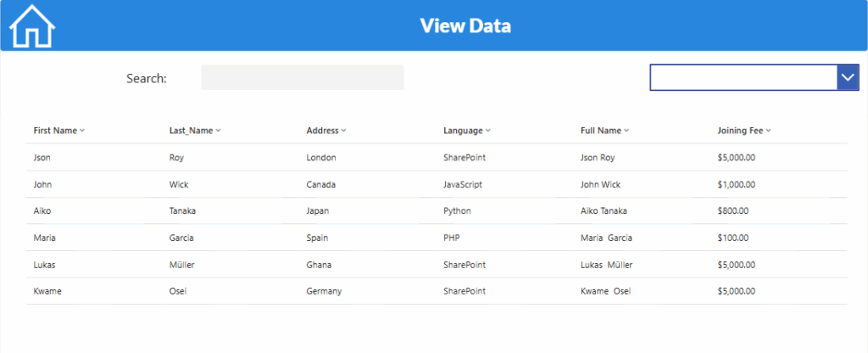Click the 'PHP' language cell

tap(452, 238)
